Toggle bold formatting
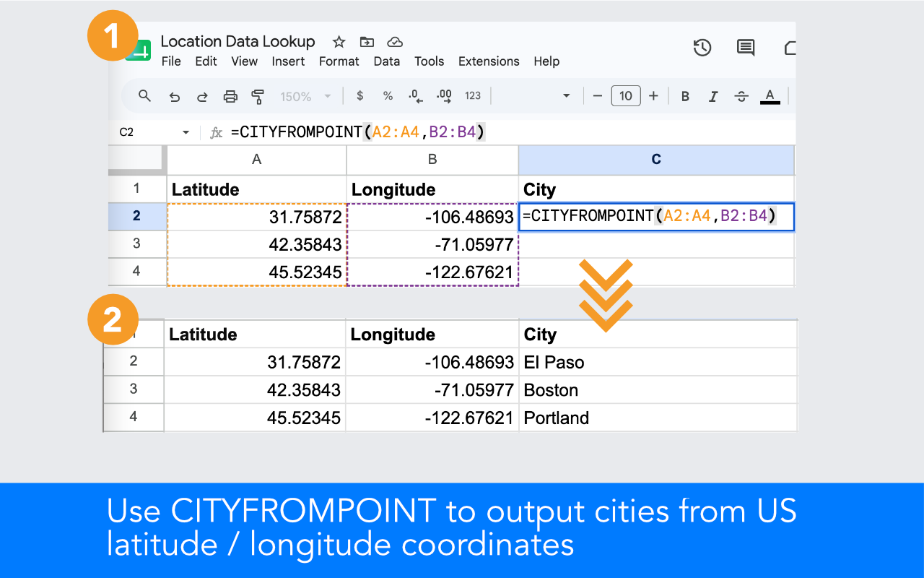 coord(685,96)
